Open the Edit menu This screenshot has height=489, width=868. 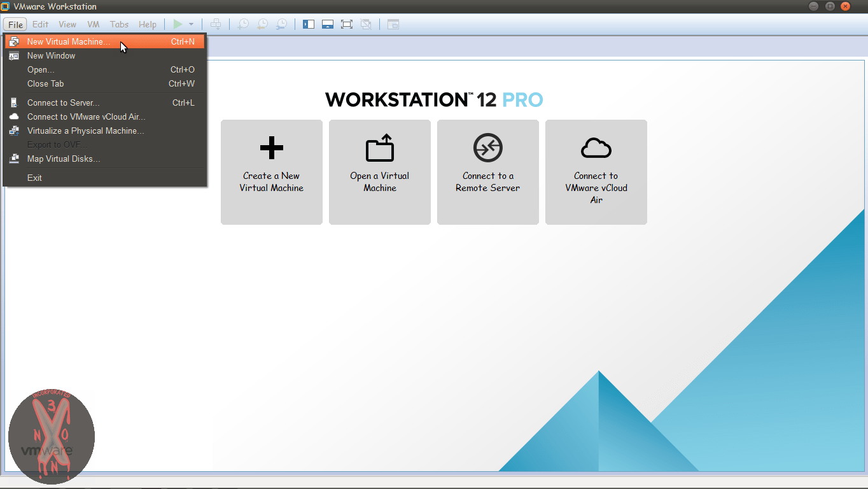pyautogui.click(x=41, y=24)
